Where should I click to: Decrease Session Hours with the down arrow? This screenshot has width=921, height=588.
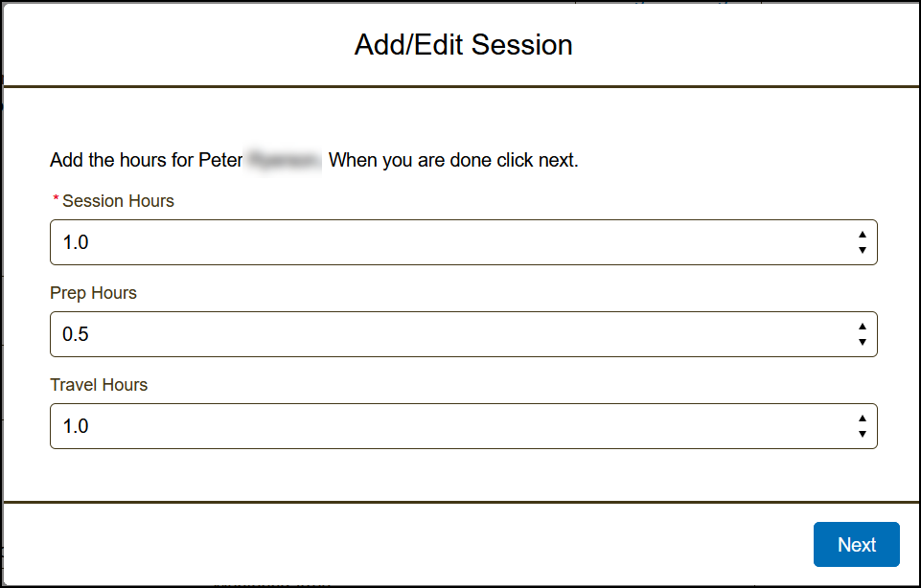click(x=863, y=250)
